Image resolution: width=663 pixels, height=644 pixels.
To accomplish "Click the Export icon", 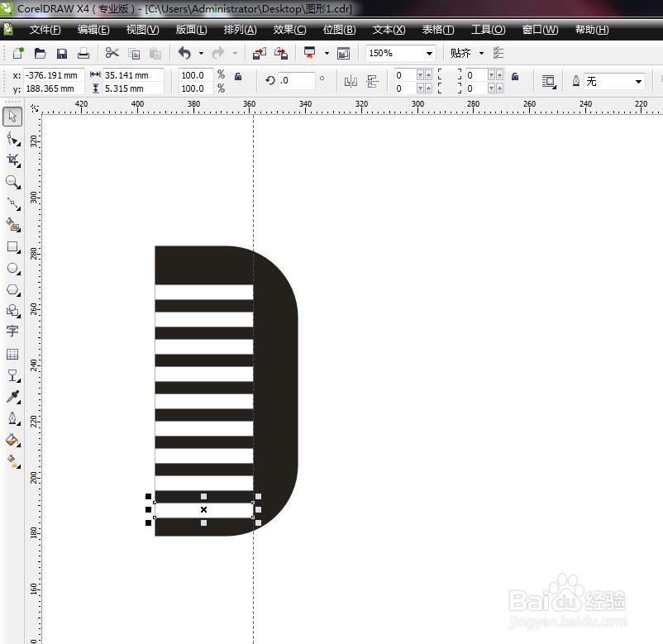I will pyautogui.click(x=281, y=53).
